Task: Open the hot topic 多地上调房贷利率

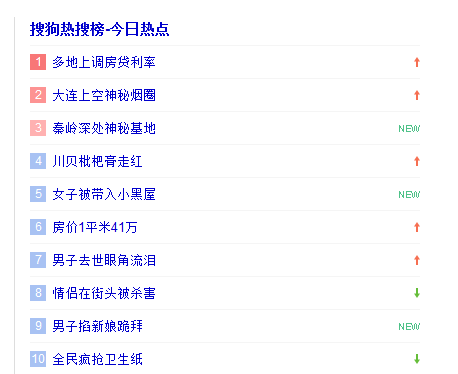Action: click(104, 62)
